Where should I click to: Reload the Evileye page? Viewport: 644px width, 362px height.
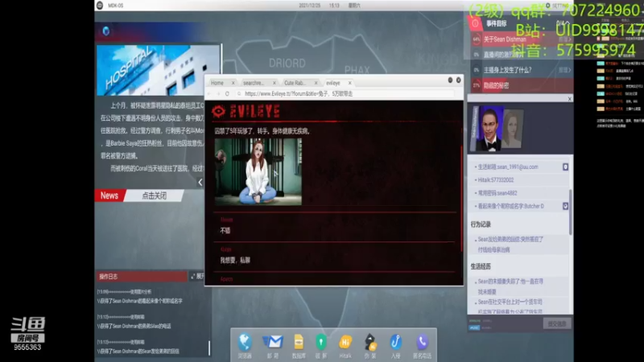(x=227, y=94)
